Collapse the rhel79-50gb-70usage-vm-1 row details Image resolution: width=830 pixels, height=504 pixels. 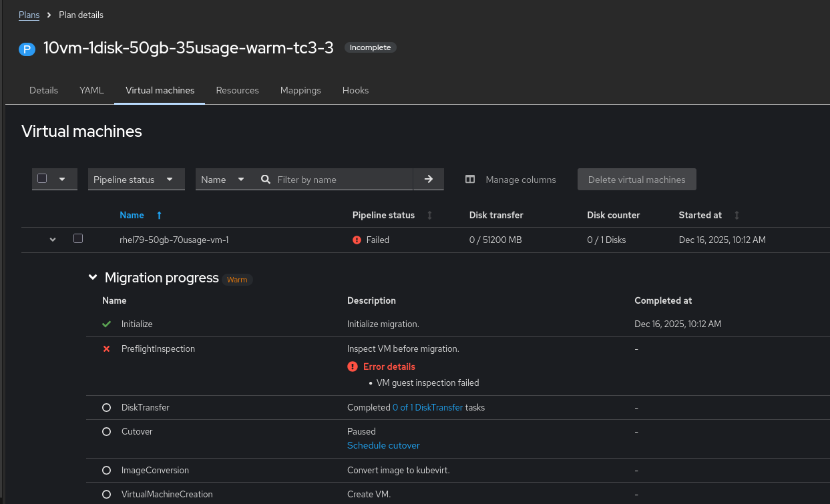(x=53, y=240)
